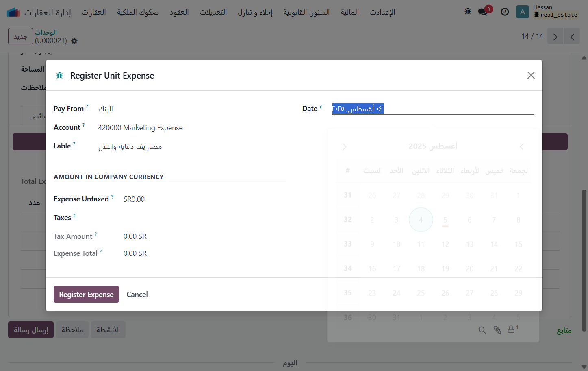Open the conversations icon with the 3 badge

pos(483,12)
